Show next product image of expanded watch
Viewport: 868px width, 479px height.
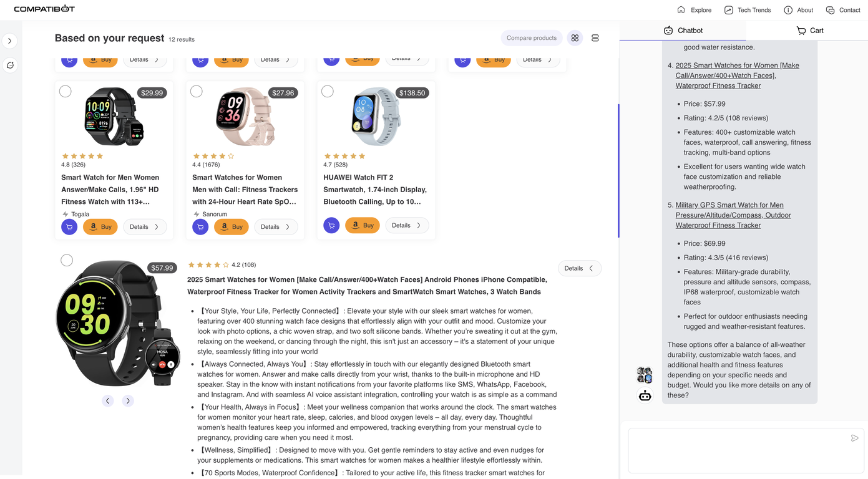(128, 401)
